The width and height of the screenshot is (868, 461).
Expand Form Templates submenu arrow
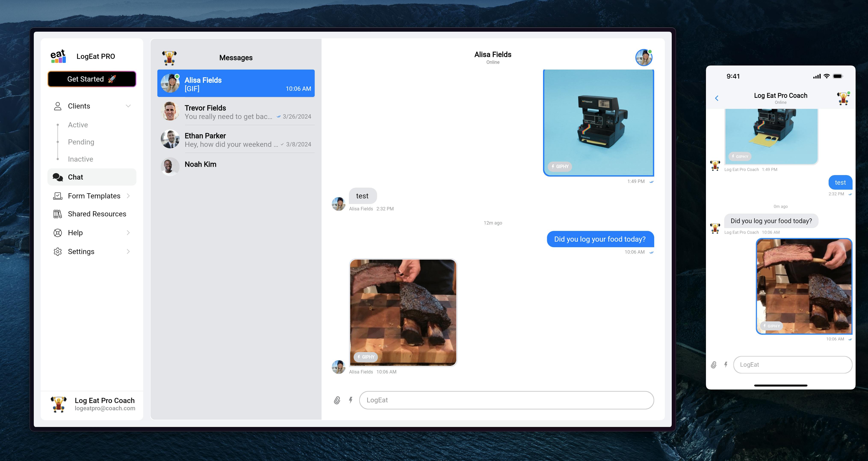click(x=128, y=196)
